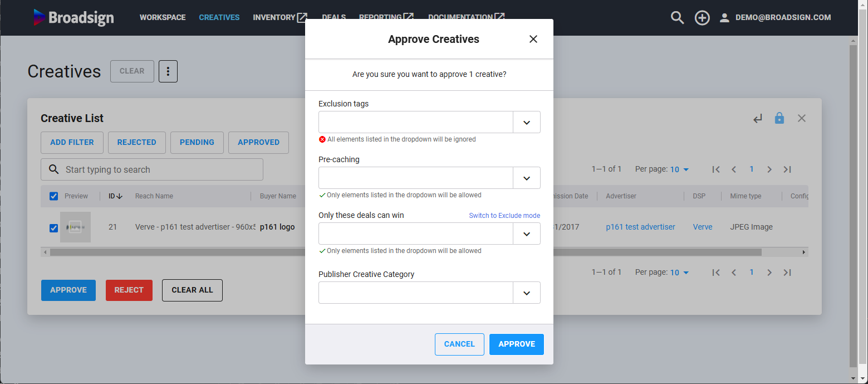The image size is (868, 384).
Task: Open the Workspace menu item
Action: click(x=163, y=18)
